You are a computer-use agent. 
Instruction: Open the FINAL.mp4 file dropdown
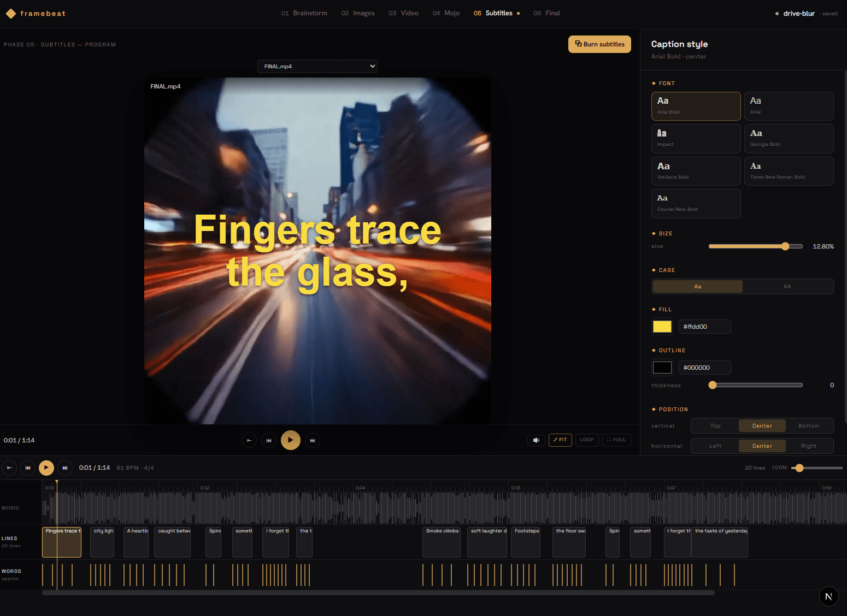pyautogui.click(x=317, y=67)
